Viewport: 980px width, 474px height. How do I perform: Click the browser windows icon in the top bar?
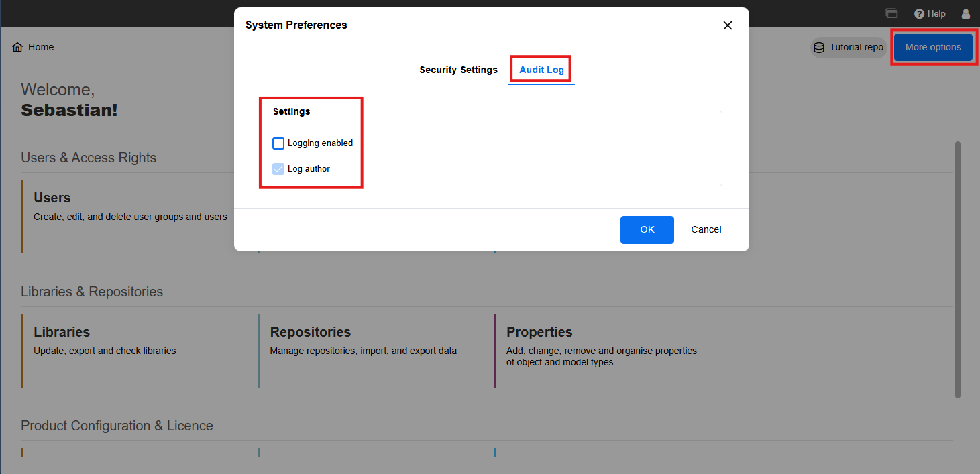click(x=891, y=13)
